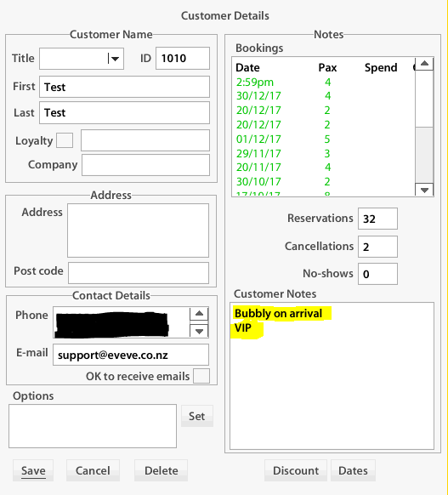The height and width of the screenshot is (495, 448).
Task: Click the Phone field down arrow
Action: (199, 331)
